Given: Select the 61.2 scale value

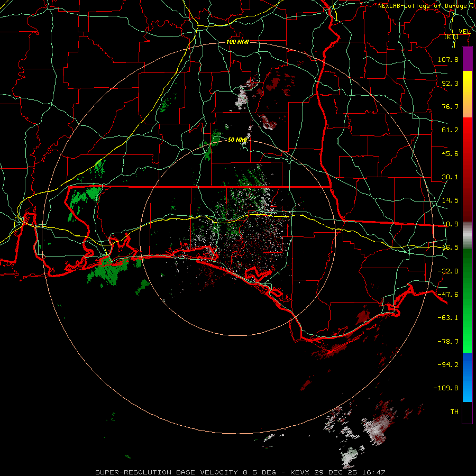Looking at the screenshot, I should (x=450, y=130).
